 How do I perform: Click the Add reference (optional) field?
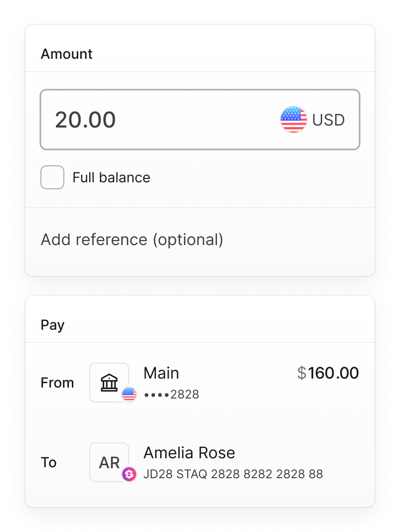pos(132,240)
